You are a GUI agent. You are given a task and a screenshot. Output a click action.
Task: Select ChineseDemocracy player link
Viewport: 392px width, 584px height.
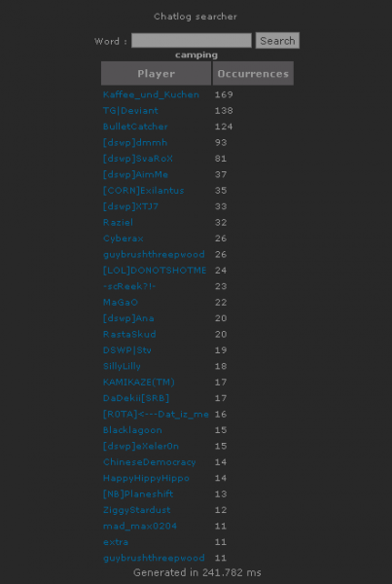(149, 462)
